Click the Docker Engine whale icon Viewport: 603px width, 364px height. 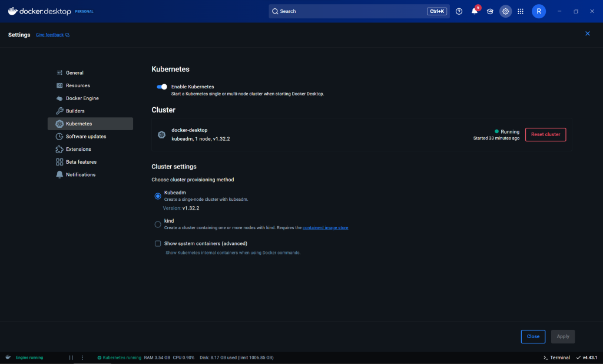59,98
